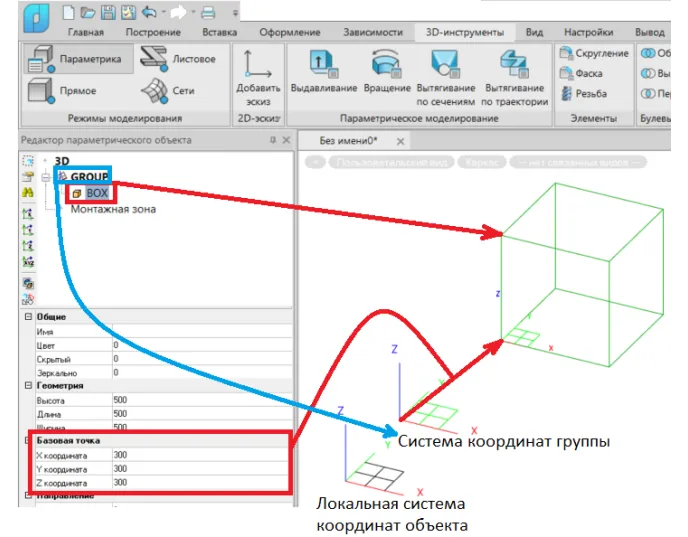Open the Redo history dropdown arrow
The width and height of the screenshot is (688, 537).
(x=193, y=13)
